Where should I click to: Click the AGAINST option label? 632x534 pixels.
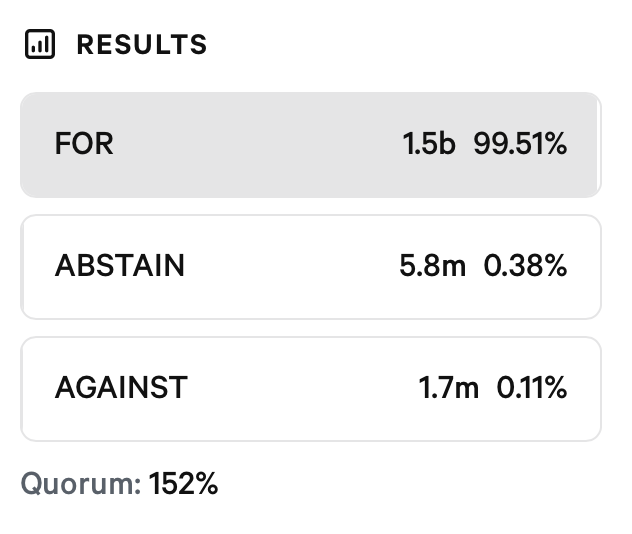click(121, 388)
